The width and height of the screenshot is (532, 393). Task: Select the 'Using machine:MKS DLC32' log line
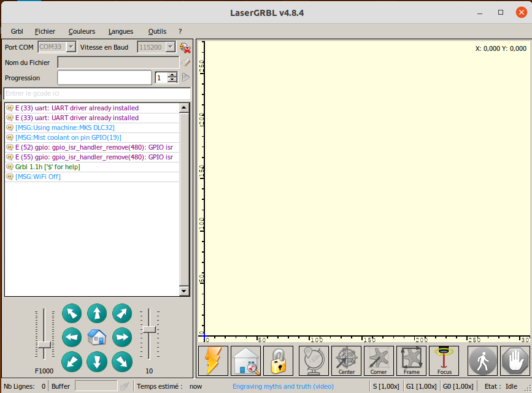92,128
